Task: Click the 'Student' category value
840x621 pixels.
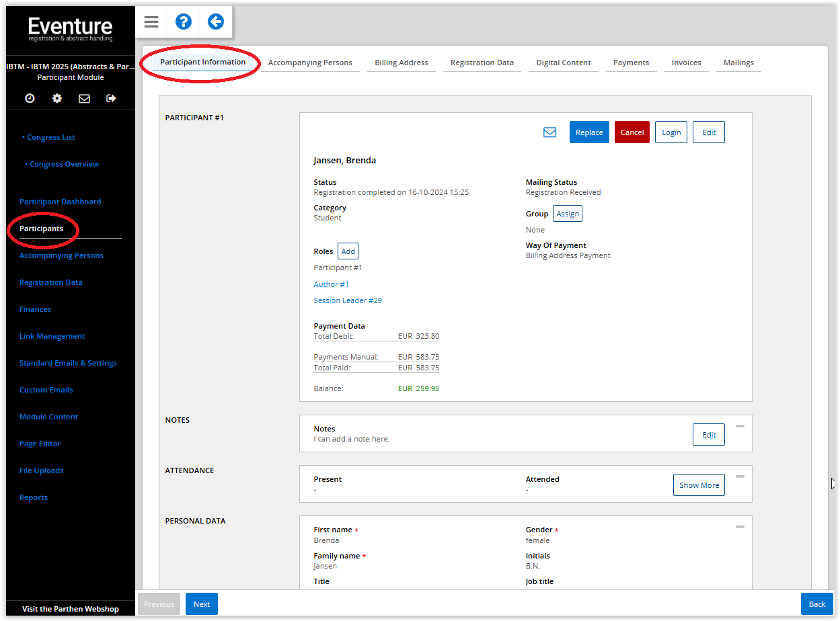Action: [328, 218]
